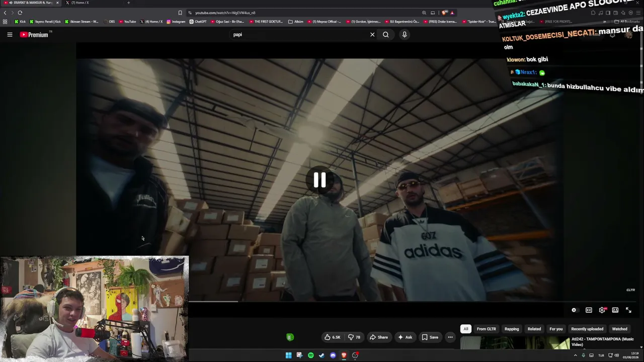Save the video to a playlist
This screenshot has width=644, height=362.
[x=430, y=337]
